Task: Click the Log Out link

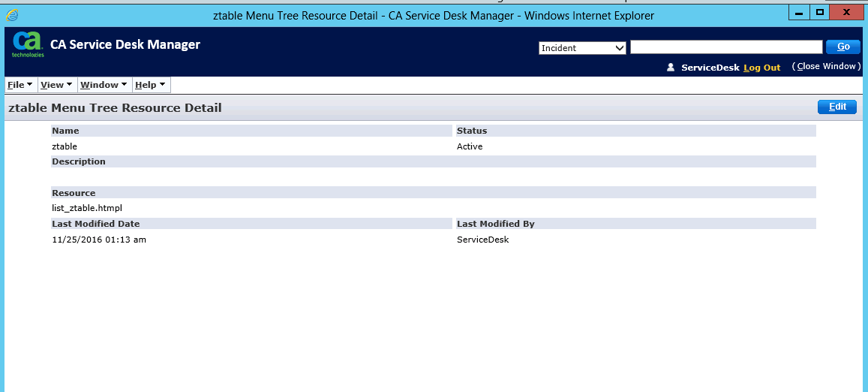Action: click(761, 68)
